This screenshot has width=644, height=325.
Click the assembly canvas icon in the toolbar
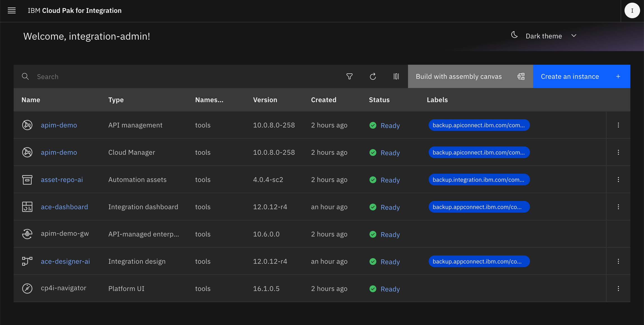521,76
